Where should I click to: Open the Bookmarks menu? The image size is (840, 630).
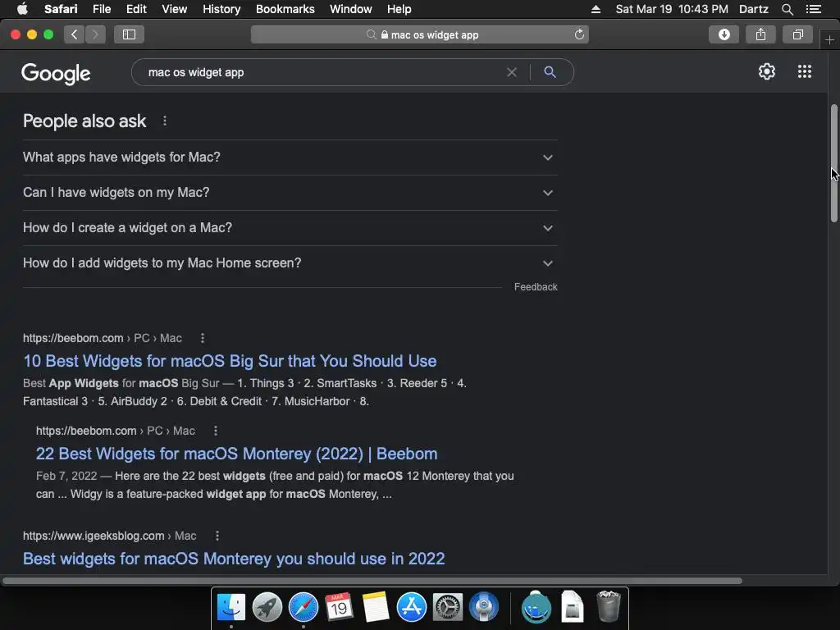pyautogui.click(x=285, y=9)
